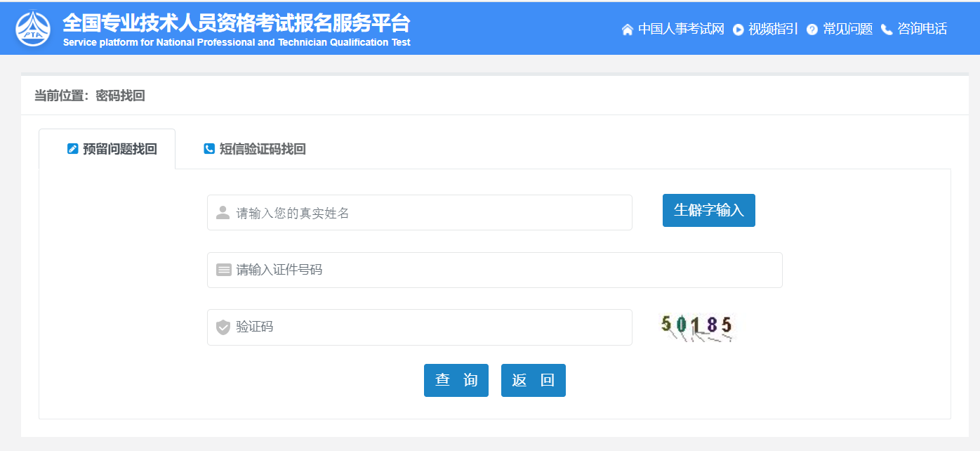The width and height of the screenshot is (980, 451).
Task: Focus the 请输入您的真实姓名 input field
Action: (x=428, y=213)
